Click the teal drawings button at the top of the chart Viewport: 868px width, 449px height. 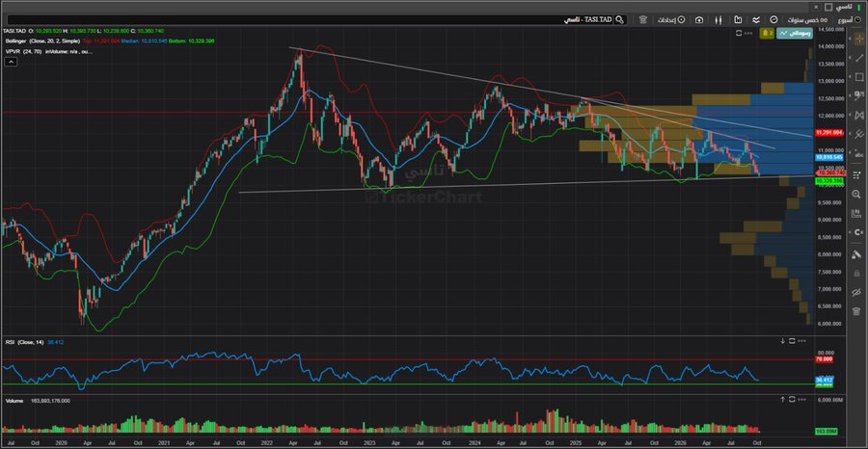pyautogui.click(x=794, y=33)
